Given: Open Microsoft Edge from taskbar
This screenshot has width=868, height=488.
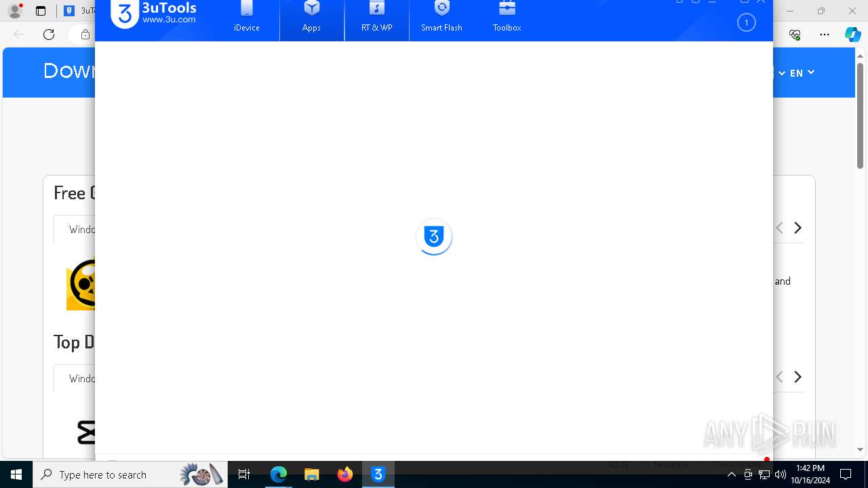Looking at the screenshot, I should click(279, 474).
